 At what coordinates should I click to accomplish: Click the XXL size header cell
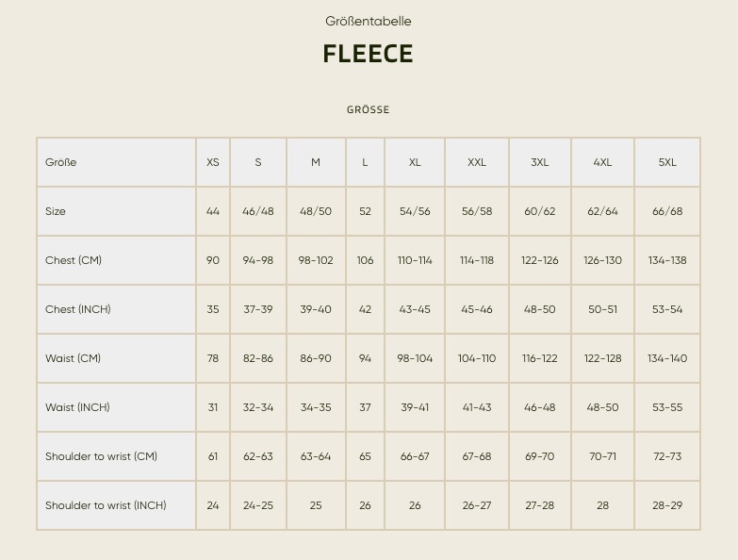pyautogui.click(x=477, y=162)
